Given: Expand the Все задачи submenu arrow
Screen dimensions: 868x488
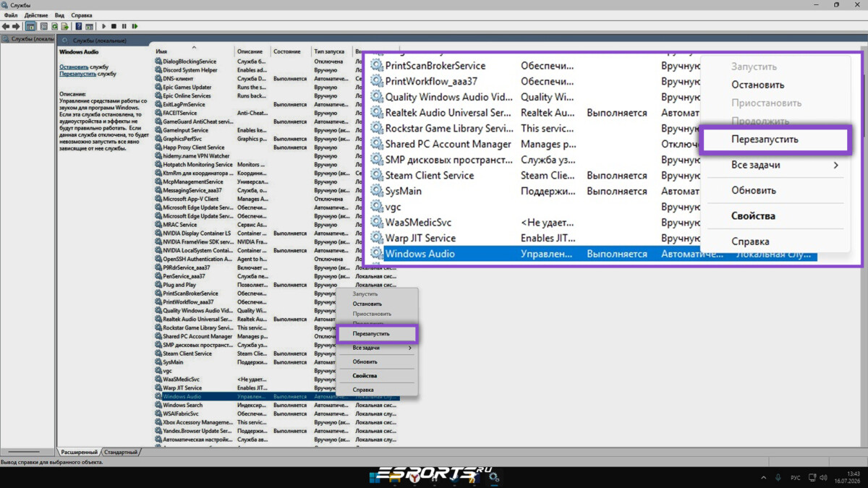Looking at the screenshot, I should click(x=410, y=348).
